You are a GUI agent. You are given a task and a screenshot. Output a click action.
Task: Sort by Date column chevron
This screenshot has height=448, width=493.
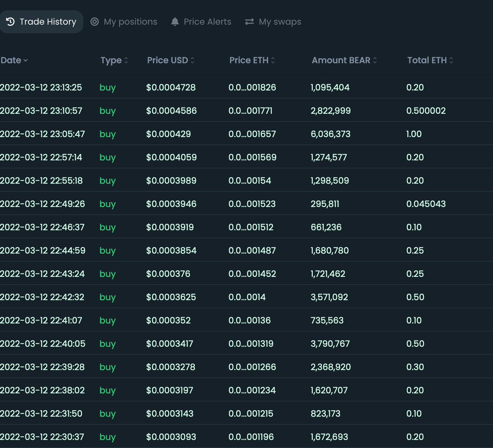pyautogui.click(x=25, y=60)
